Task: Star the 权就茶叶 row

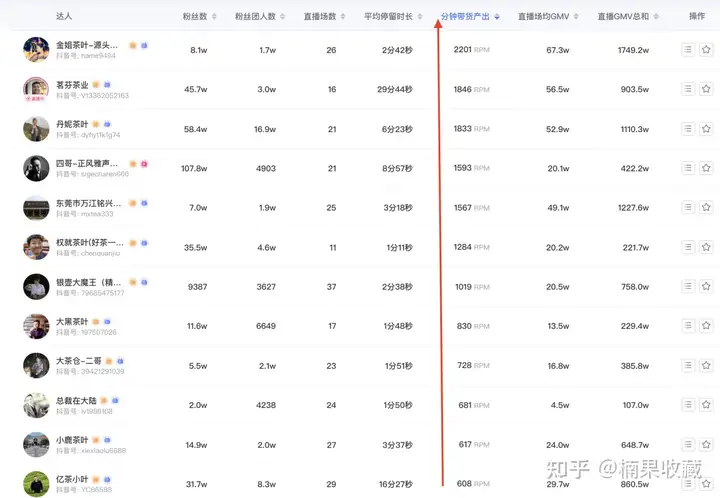Action: click(706, 247)
